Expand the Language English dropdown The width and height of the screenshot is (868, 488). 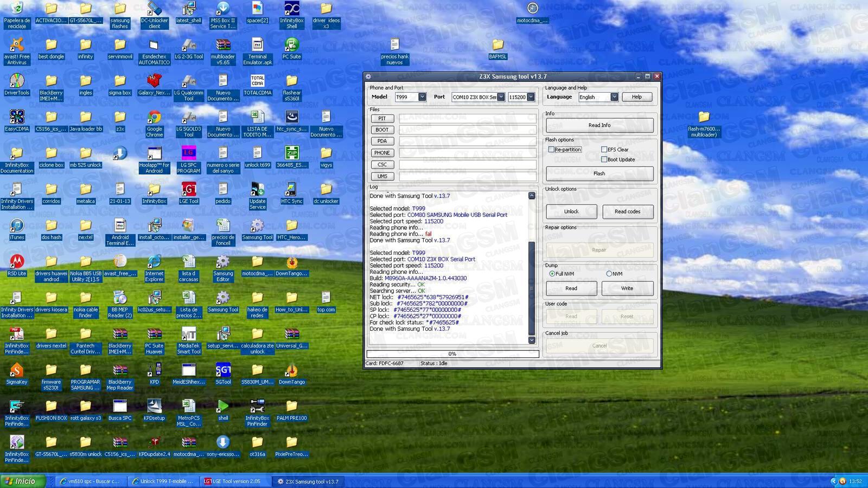pyautogui.click(x=614, y=97)
